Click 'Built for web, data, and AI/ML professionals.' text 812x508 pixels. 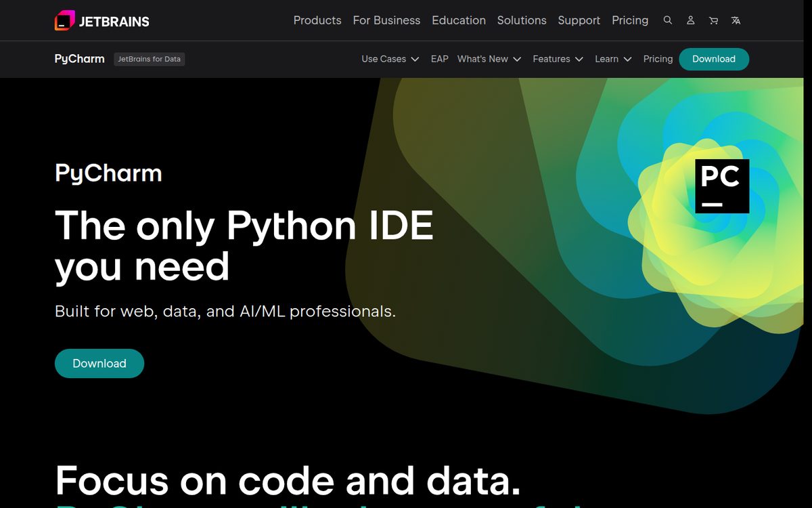(225, 312)
